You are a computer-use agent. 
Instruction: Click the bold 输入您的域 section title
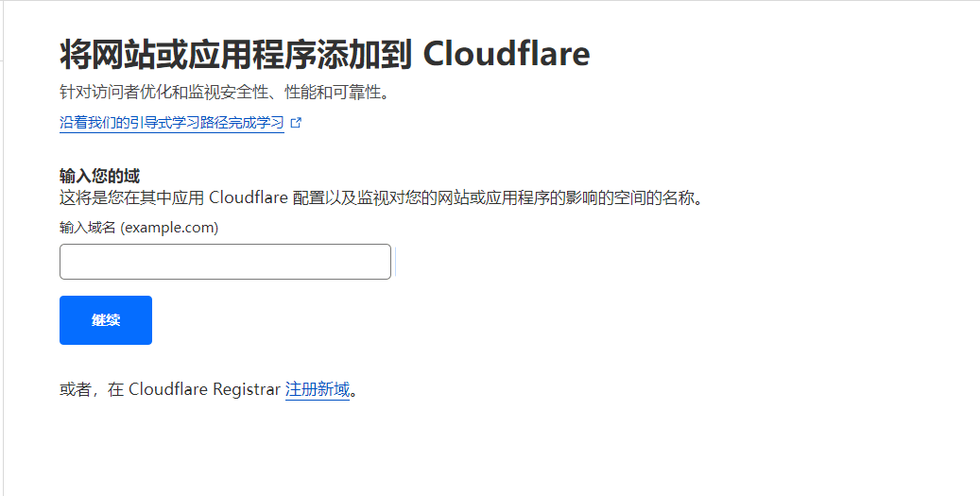(x=99, y=177)
